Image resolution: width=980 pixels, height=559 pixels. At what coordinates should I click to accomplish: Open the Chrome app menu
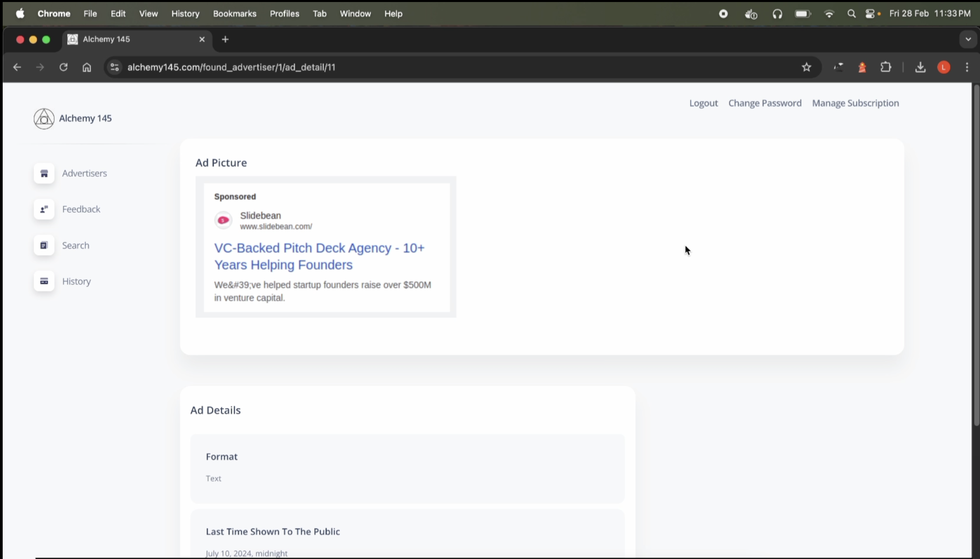point(54,14)
